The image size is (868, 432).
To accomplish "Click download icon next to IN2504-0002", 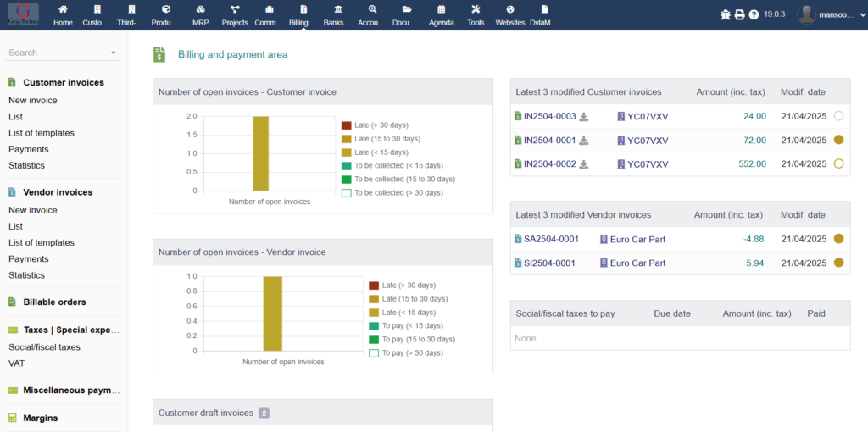I will (583, 164).
